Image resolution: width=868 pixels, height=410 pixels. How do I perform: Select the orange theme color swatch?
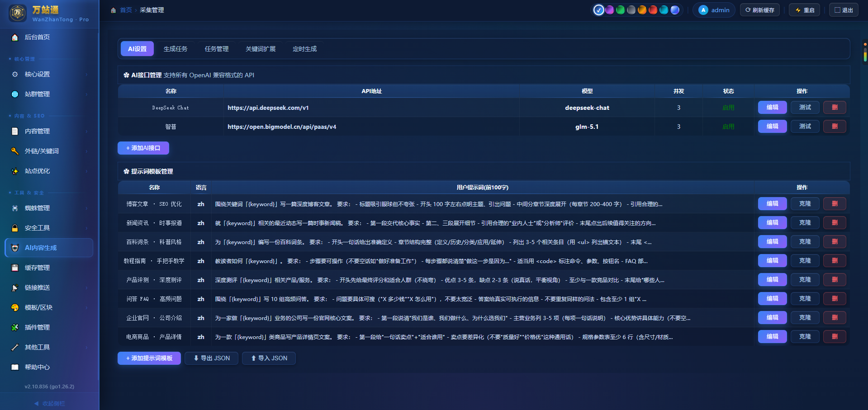point(642,10)
